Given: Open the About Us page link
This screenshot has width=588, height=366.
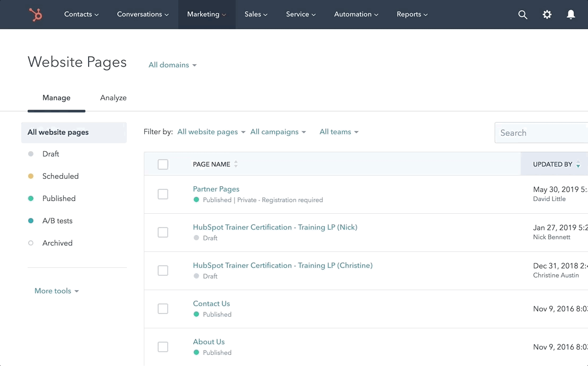Looking at the screenshot, I should click(x=209, y=342).
